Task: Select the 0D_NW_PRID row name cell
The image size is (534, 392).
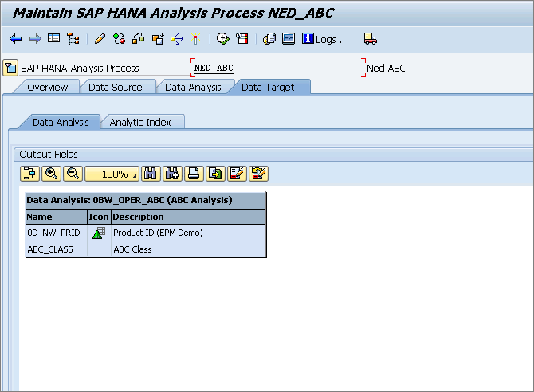Action: pyautogui.click(x=57, y=233)
